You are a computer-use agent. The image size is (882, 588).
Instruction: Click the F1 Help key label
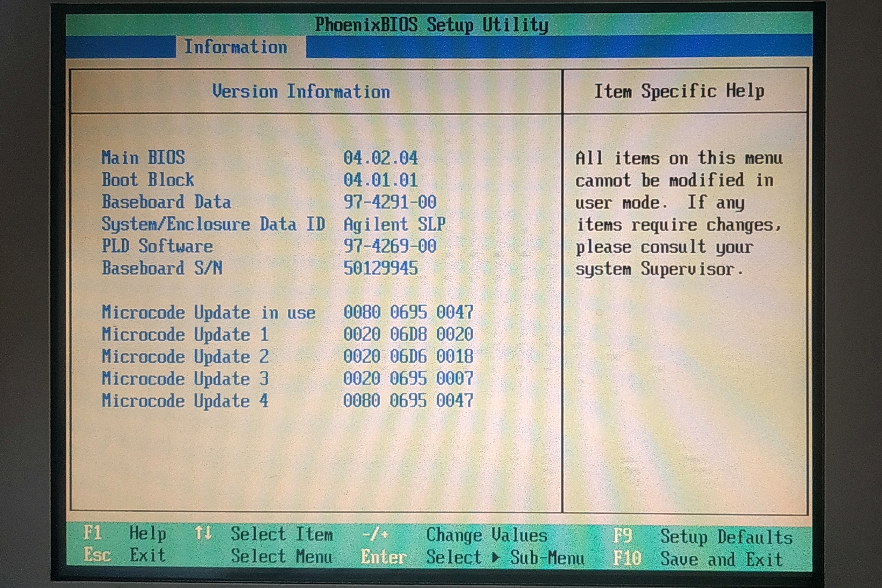[93, 533]
